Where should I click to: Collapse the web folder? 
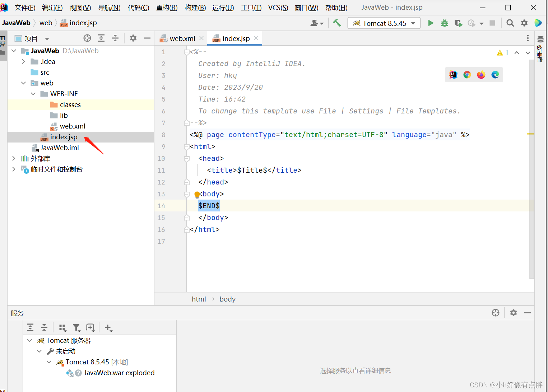tap(23, 83)
